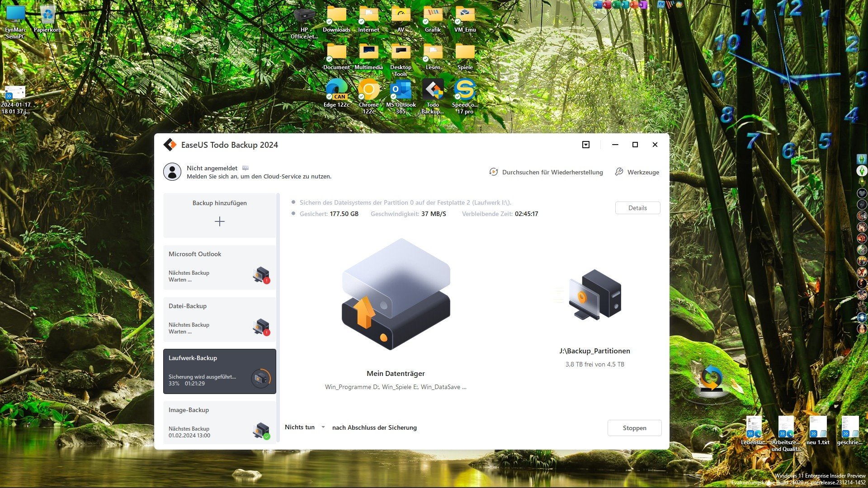The image size is (868, 488).
Task: Click the Laufwerk-Backup progress ring icon
Action: 261,379
